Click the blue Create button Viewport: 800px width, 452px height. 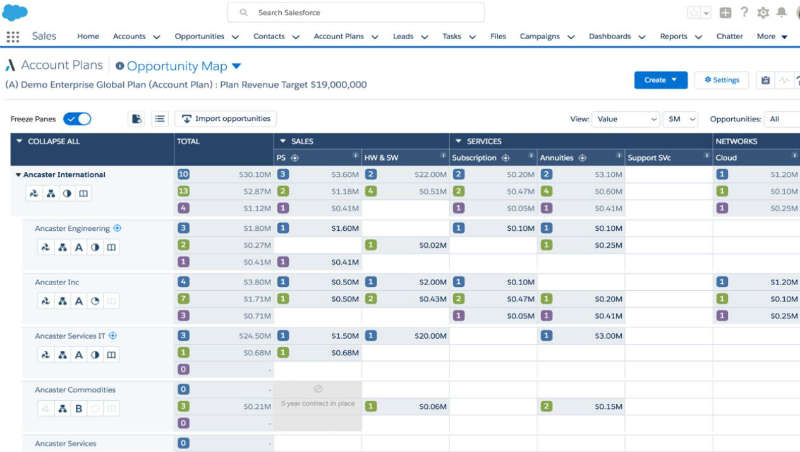click(661, 80)
